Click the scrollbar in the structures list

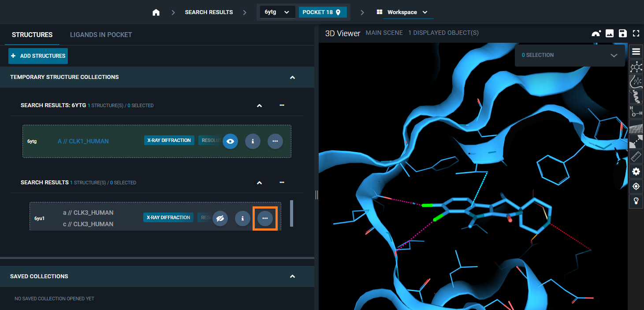[291, 213]
